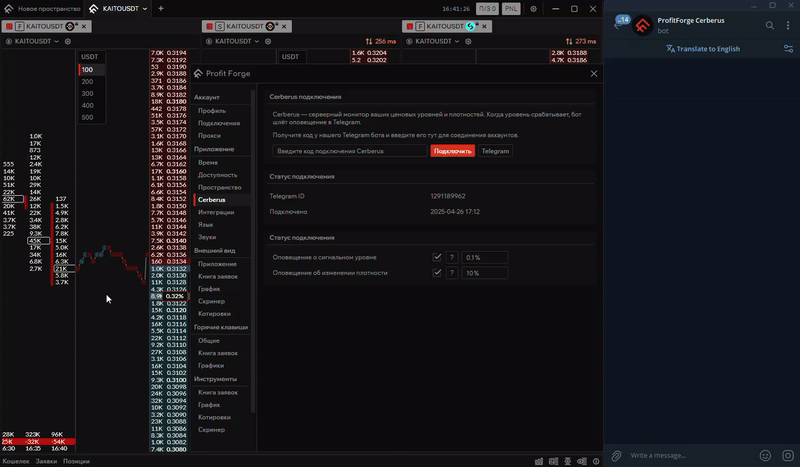Image resolution: width=800 pixels, height=467 pixels.
Task: Show help for signal level notification
Action: click(x=452, y=258)
